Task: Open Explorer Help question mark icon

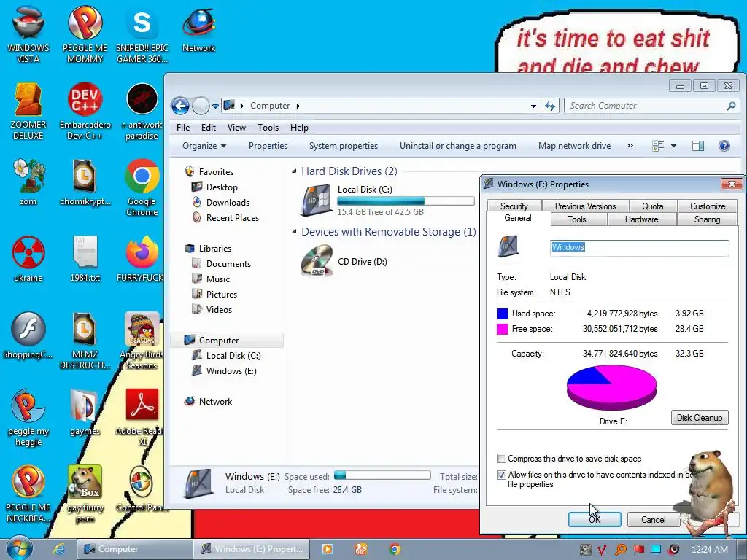Action: point(724,146)
